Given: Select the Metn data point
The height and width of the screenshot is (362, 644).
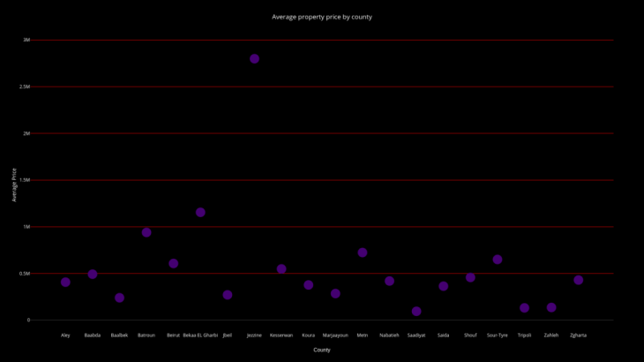Looking at the screenshot, I should pyautogui.click(x=362, y=253).
